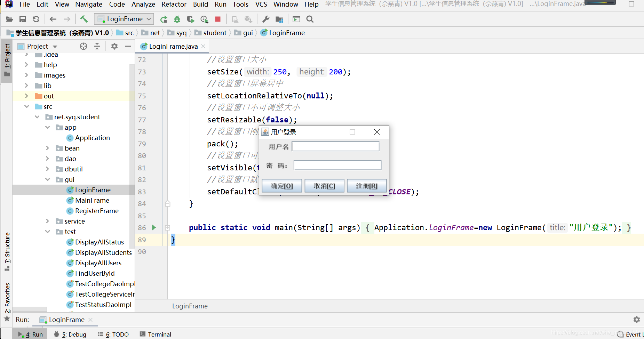Click the gui breadcrumb in navigation bar
Viewport: 644px width, 339px height.
click(x=248, y=33)
